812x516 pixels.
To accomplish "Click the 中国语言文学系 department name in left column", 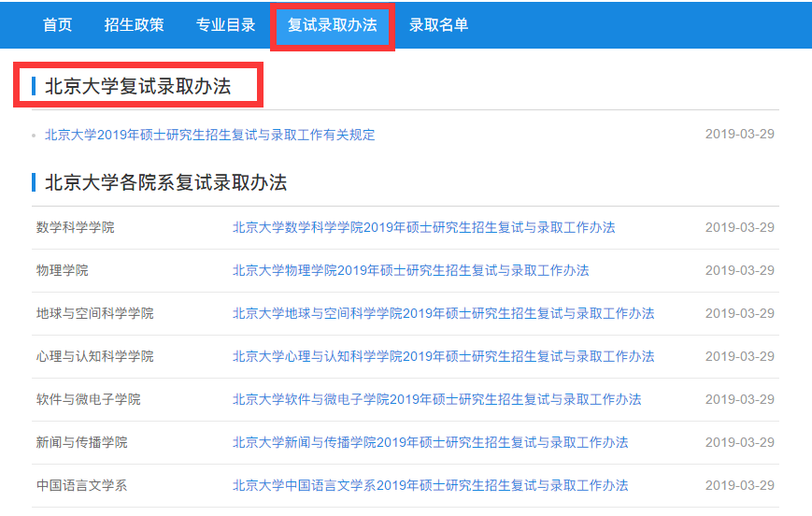I will point(81,485).
